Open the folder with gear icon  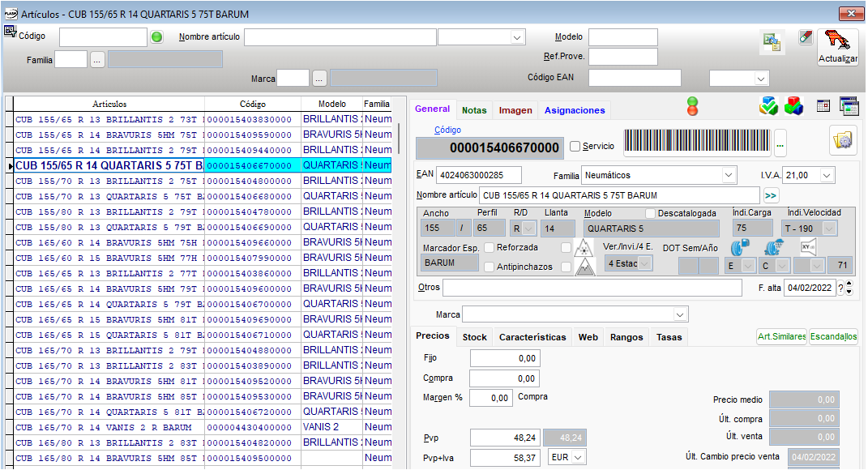(x=844, y=140)
